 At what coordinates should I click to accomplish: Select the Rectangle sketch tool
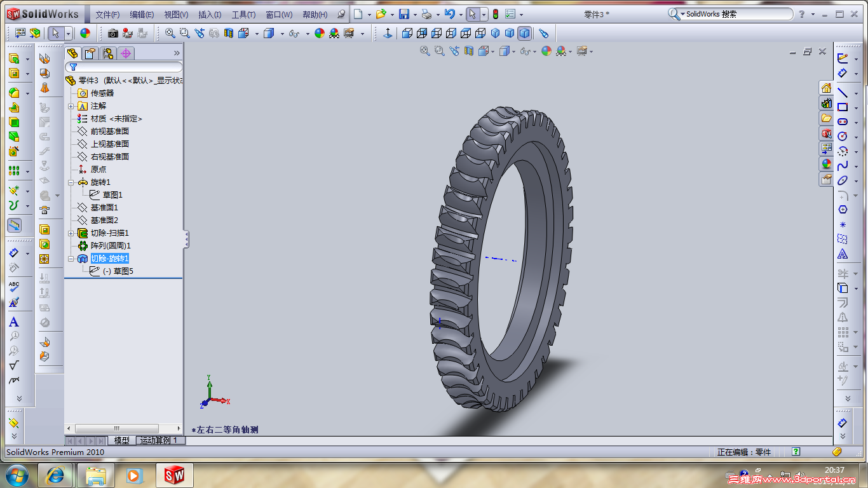843,107
